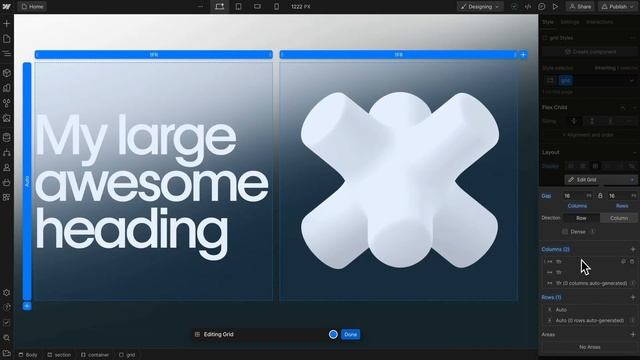Screen dimensions: 640x360
Task: Select the first sizing option
Action: (x=574, y=121)
